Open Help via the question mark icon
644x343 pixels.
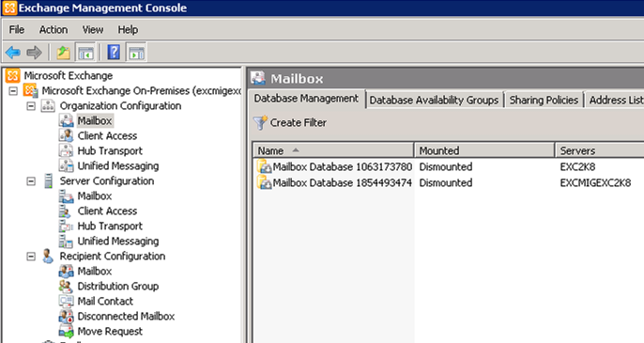coord(114,53)
